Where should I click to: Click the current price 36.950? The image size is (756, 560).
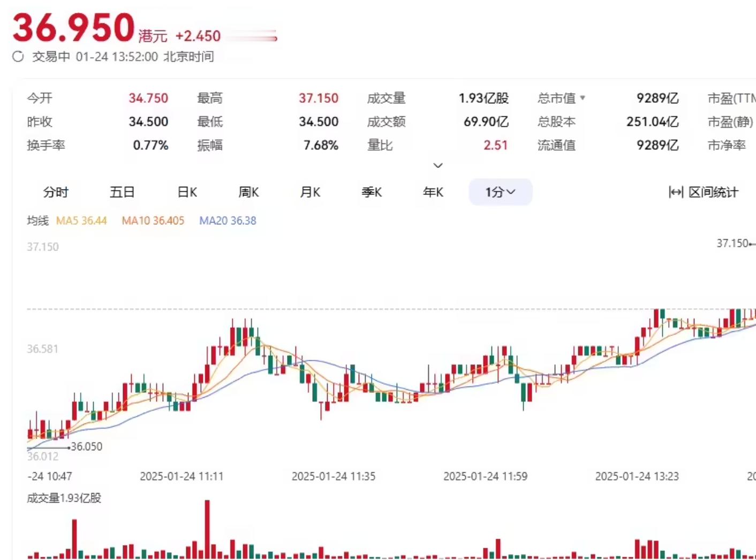point(73,27)
